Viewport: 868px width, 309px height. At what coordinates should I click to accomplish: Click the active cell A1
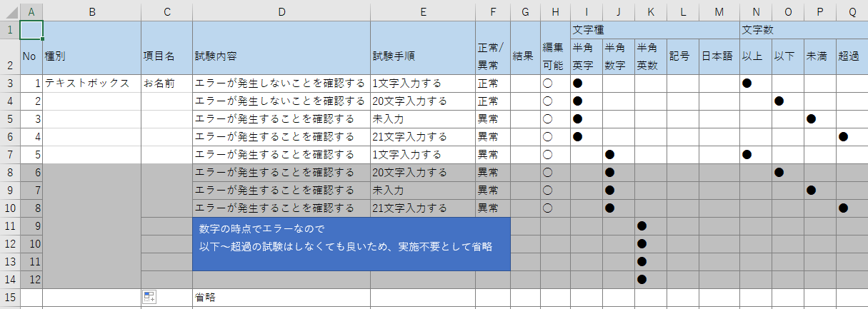pos(31,29)
